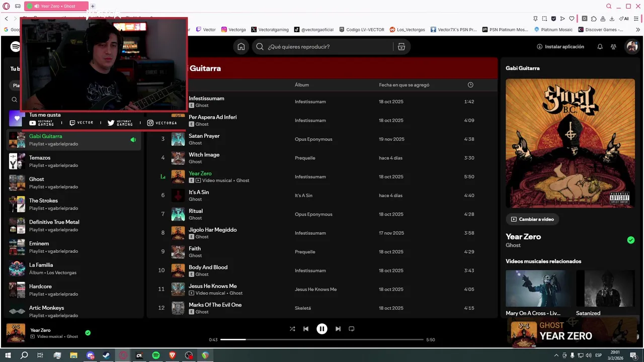The width and height of the screenshot is (644, 362).
Task: Select Marks Of The Evil One track
Action: 322,308
